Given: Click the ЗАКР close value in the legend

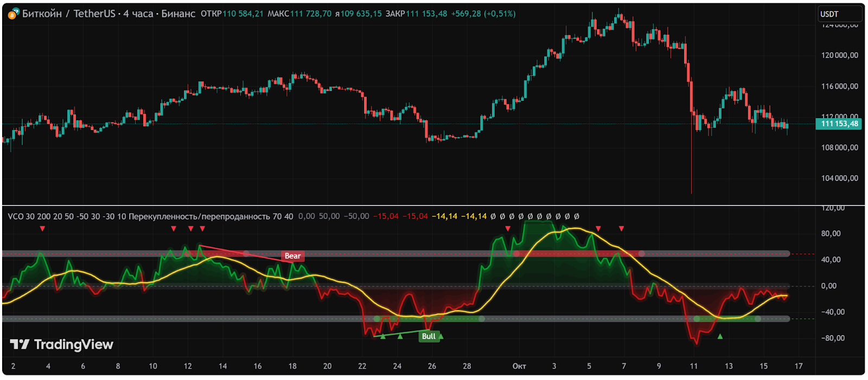Looking at the screenshot, I should click(427, 14).
